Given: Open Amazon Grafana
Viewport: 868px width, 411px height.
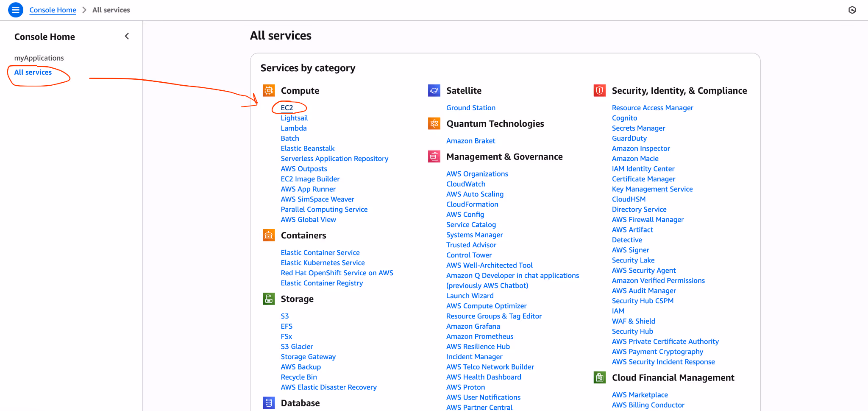Looking at the screenshot, I should click(x=473, y=327).
